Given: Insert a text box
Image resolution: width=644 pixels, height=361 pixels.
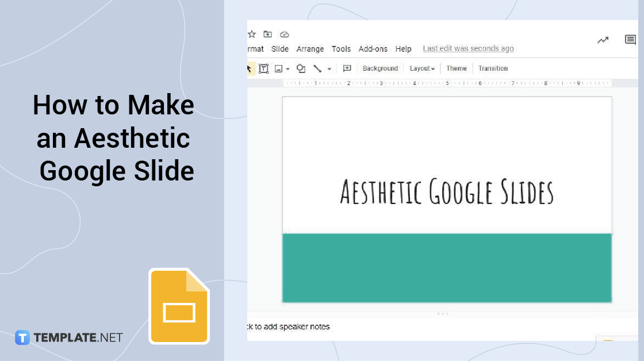Looking at the screenshot, I should (x=263, y=68).
